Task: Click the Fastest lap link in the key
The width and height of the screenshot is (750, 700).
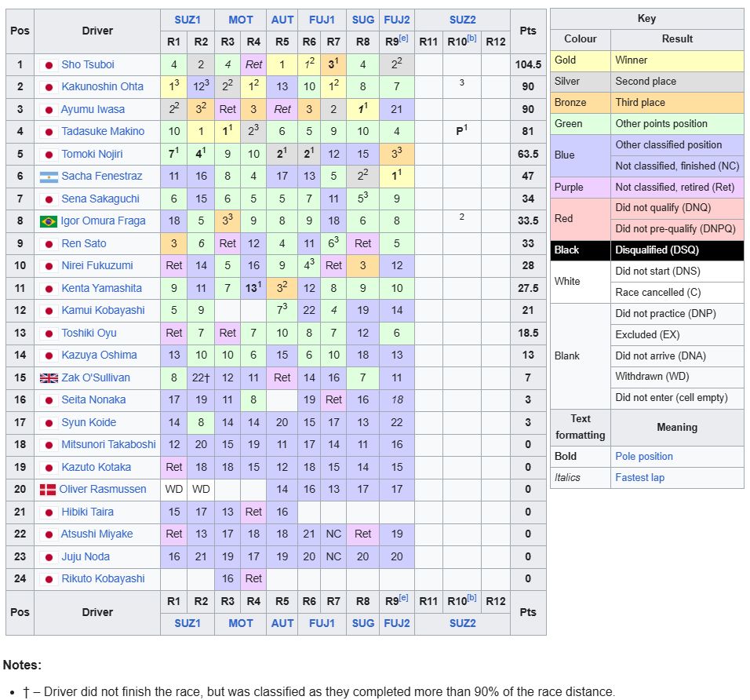Action: 639,477
